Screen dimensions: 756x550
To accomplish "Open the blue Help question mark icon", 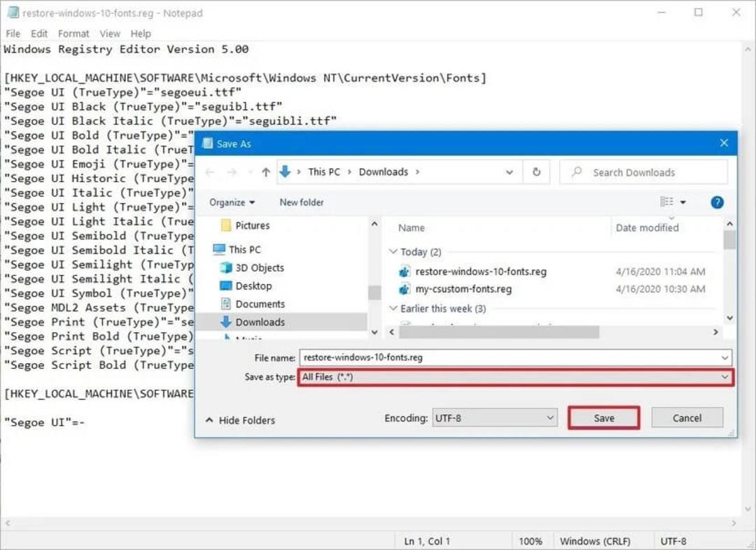I will coord(717,202).
